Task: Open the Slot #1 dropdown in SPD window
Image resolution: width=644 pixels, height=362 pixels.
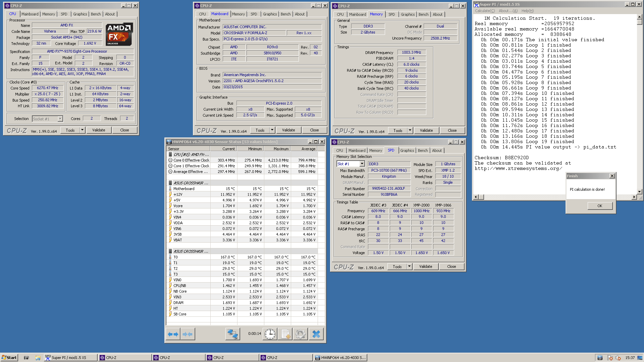Action: tap(362, 164)
